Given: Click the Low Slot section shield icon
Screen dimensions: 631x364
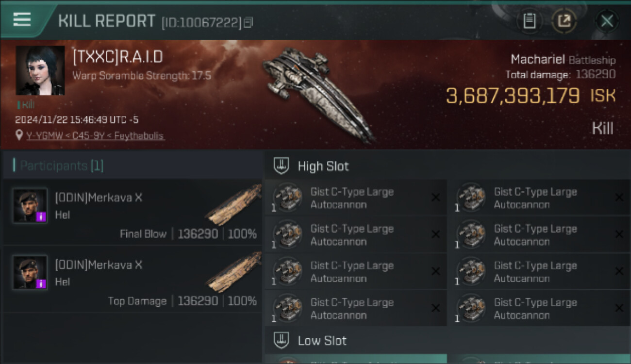Looking at the screenshot, I should pyautogui.click(x=282, y=340).
